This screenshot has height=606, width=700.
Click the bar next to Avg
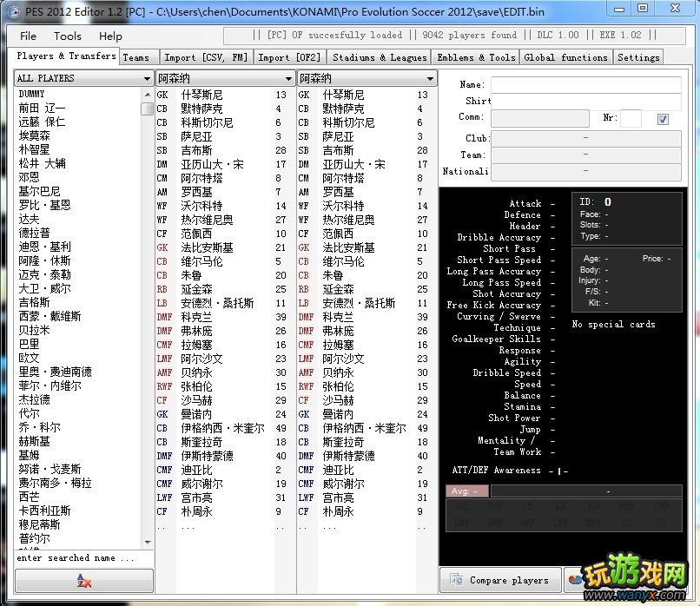click(586, 491)
